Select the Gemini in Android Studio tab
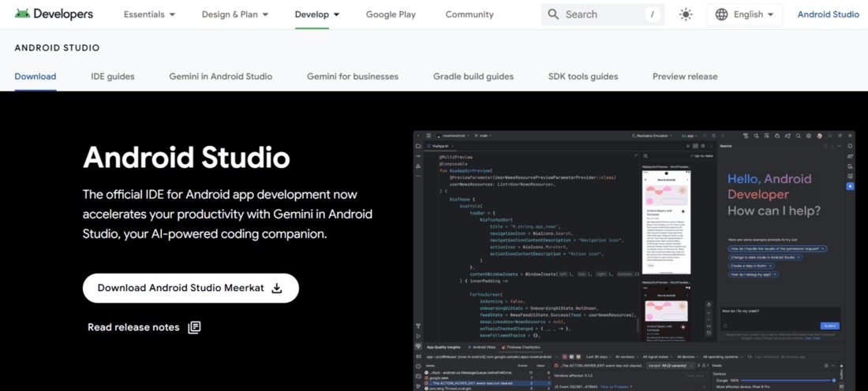The width and height of the screenshot is (868, 391). (x=221, y=76)
